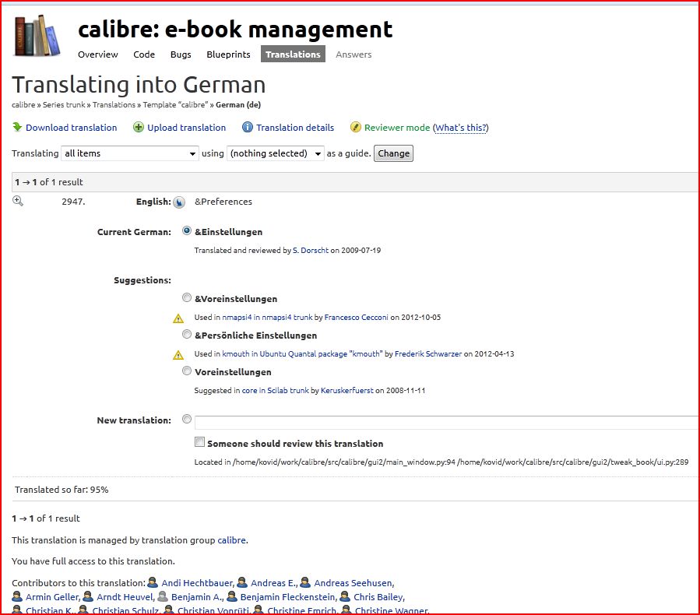Image resolution: width=700 pixels, height=615 pixels.
Task: Click the Change button
Action: 393,153
